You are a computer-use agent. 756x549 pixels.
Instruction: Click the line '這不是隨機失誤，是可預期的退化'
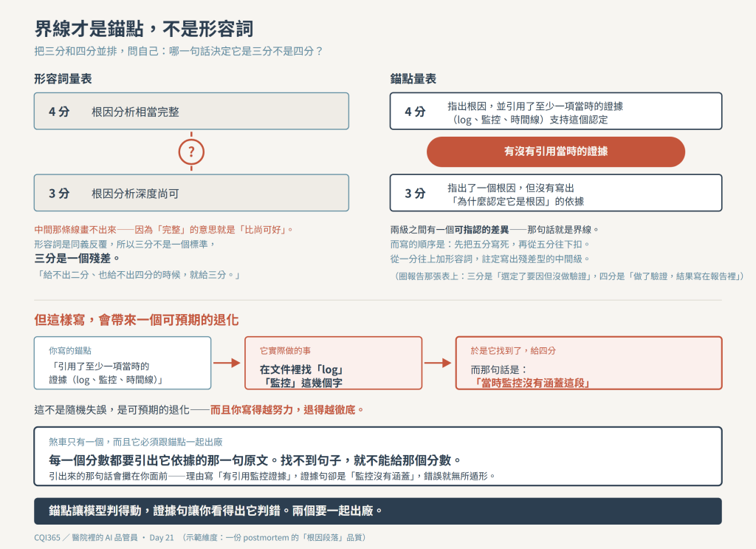click(112, 410)
